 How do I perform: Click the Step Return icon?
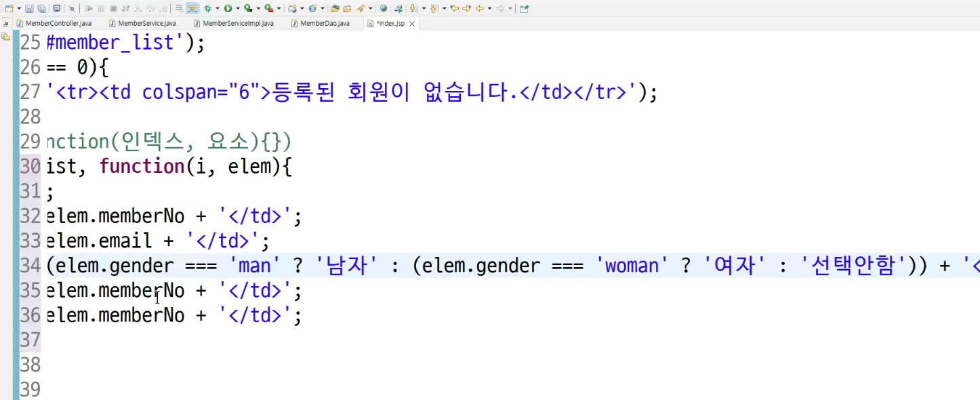[163, 9]
